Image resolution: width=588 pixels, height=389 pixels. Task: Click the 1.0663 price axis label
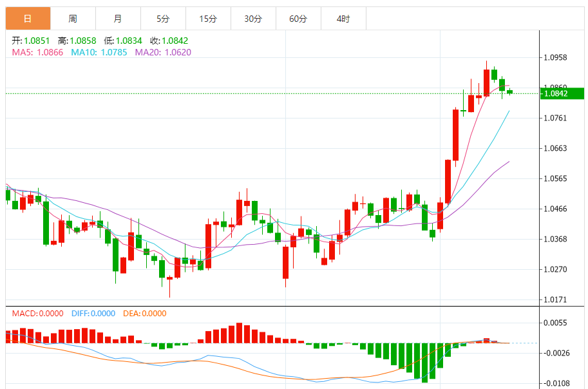coord(555,148)
